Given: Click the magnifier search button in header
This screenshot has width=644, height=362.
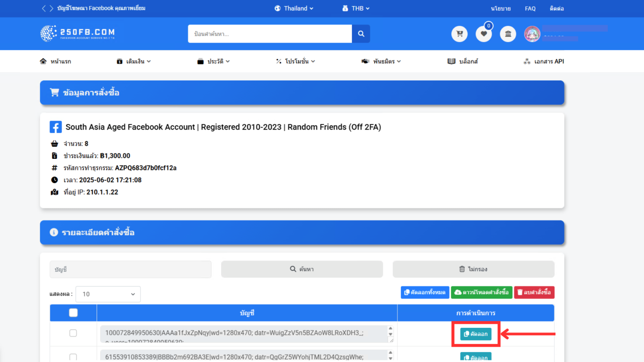Looking at the screenshot, I should point(361,34).
